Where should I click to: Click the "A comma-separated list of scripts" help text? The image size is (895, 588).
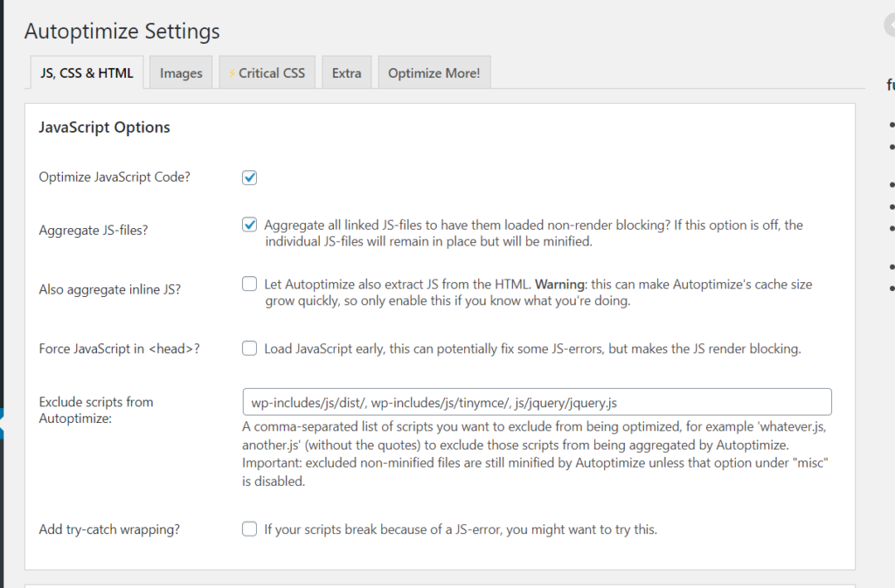(x=535, y=454)
